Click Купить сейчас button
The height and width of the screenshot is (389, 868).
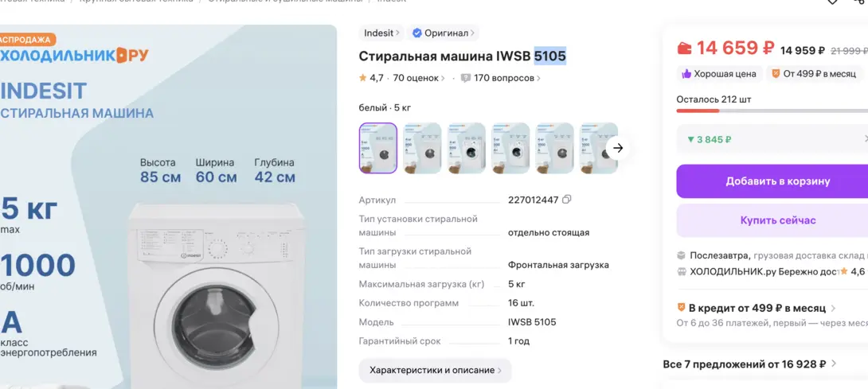point(772,220)
